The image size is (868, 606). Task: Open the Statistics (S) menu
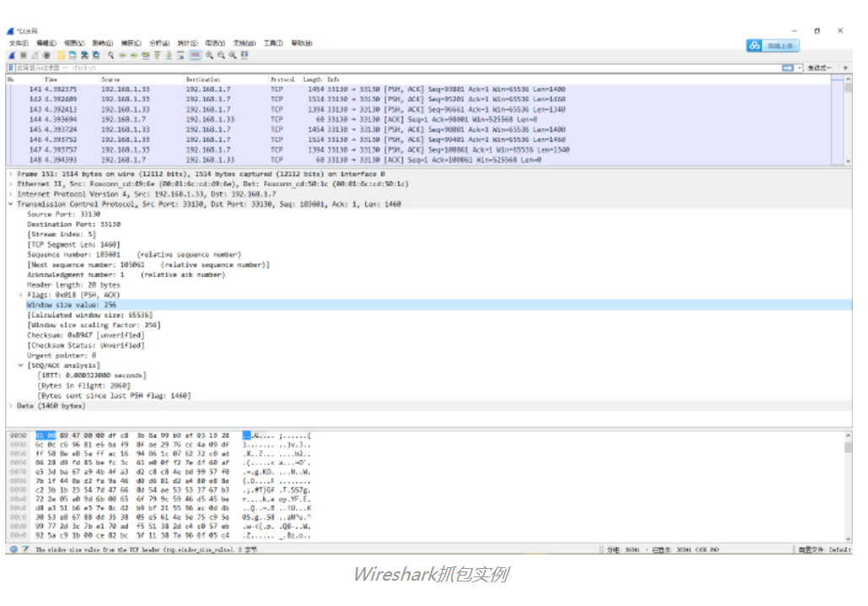point(187,43)
